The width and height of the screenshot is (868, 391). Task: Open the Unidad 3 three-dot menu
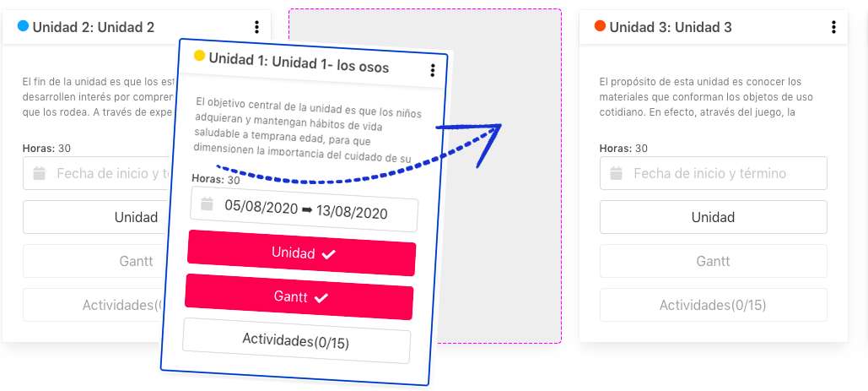[x=833, y=26]
